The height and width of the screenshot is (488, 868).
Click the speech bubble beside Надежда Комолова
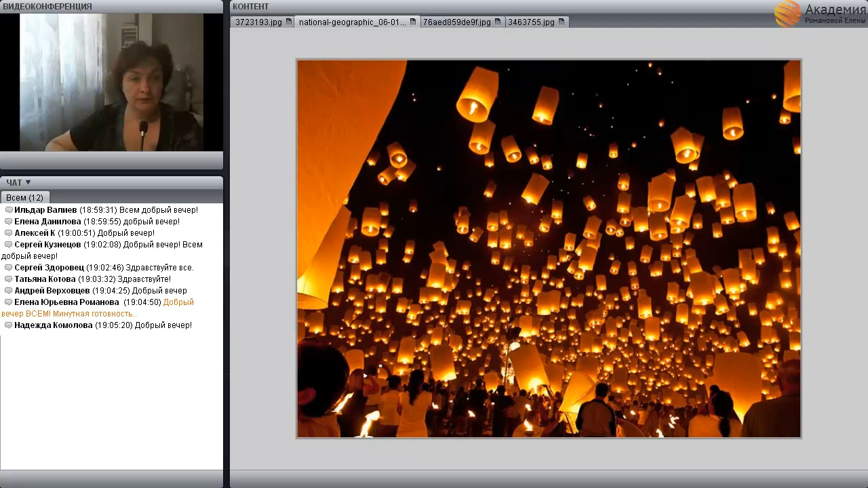pyautogui.click(x=9, y=325)
